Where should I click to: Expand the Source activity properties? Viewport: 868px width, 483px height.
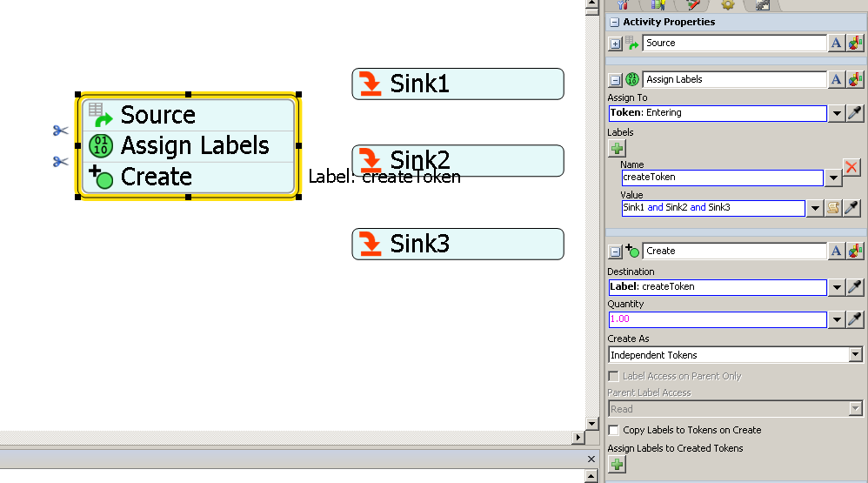coord(615,43)
